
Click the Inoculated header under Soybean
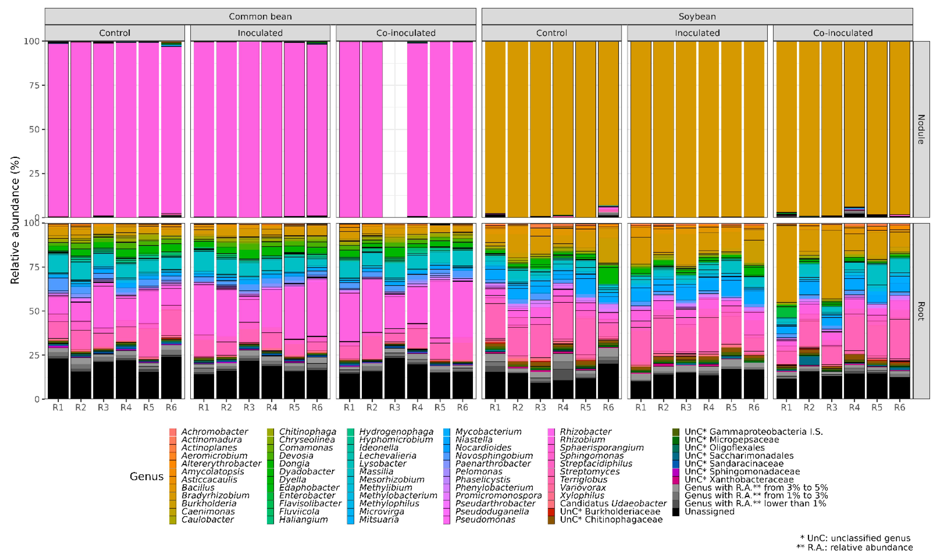697,33
